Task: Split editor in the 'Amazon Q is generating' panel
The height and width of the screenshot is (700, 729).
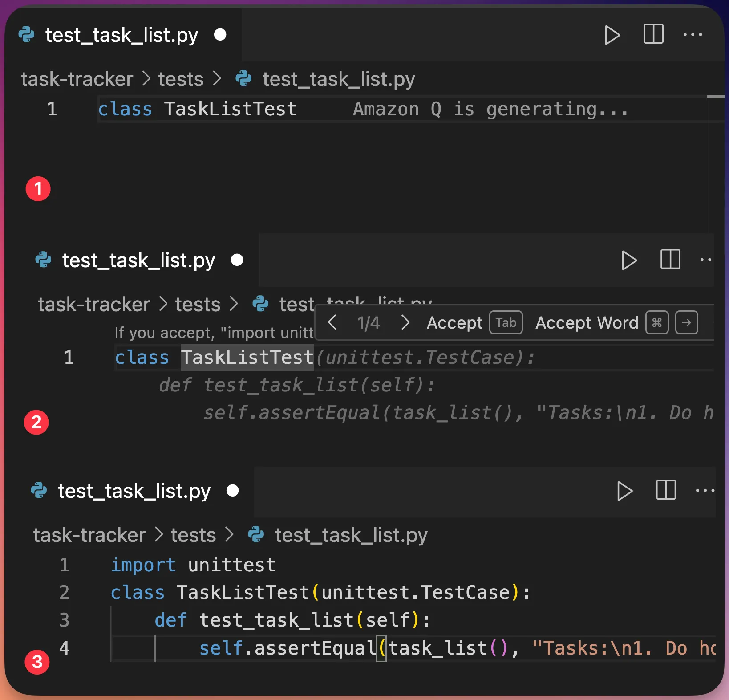Action: [x=653, y=34]
